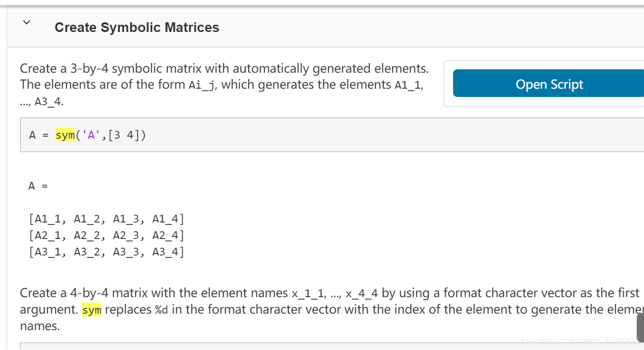This screenshot has width=644, height=350.
Task: Click the %d format specifier text
Action: (161, 310)
